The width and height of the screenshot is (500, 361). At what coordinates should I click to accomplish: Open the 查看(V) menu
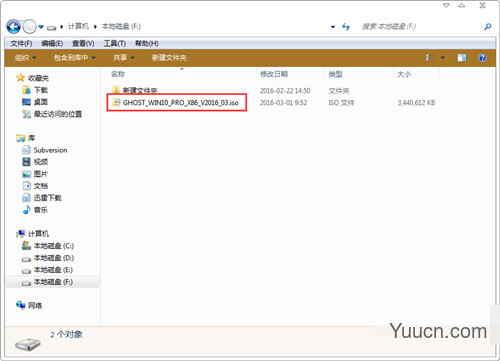click(x=83, y=43)
